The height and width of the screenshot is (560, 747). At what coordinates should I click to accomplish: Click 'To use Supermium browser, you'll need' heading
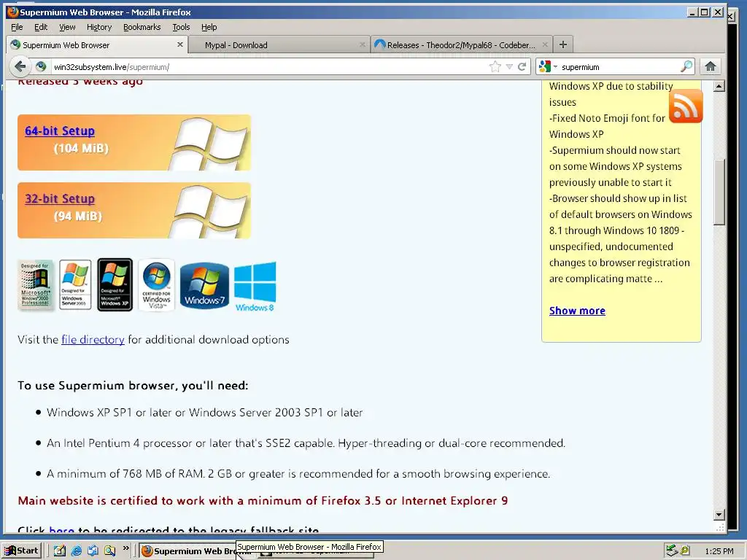pos(133,385)
